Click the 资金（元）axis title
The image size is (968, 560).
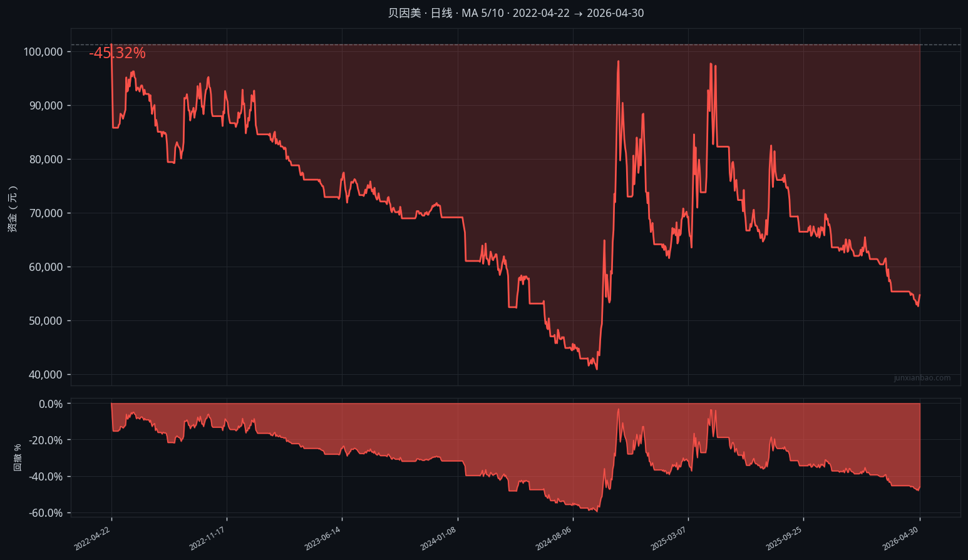13,209
